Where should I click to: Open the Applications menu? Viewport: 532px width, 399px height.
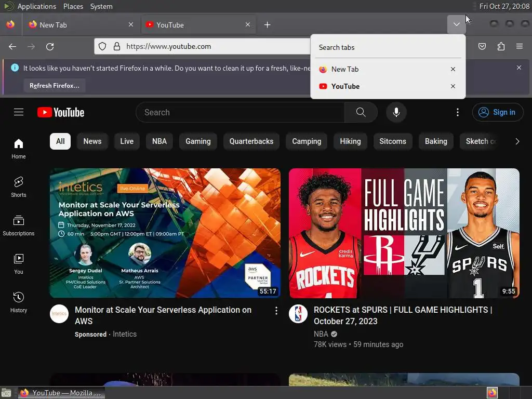pyautogui.click(x=37, y=6)
